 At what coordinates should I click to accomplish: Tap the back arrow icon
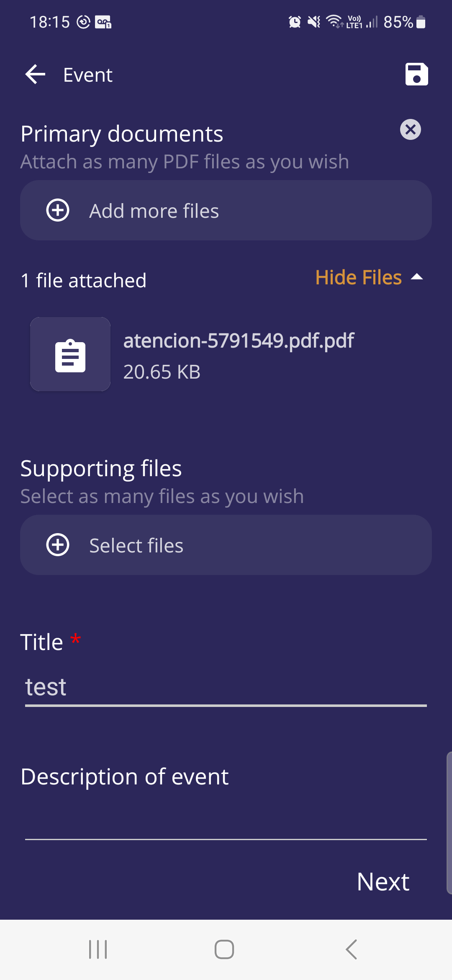35,75
